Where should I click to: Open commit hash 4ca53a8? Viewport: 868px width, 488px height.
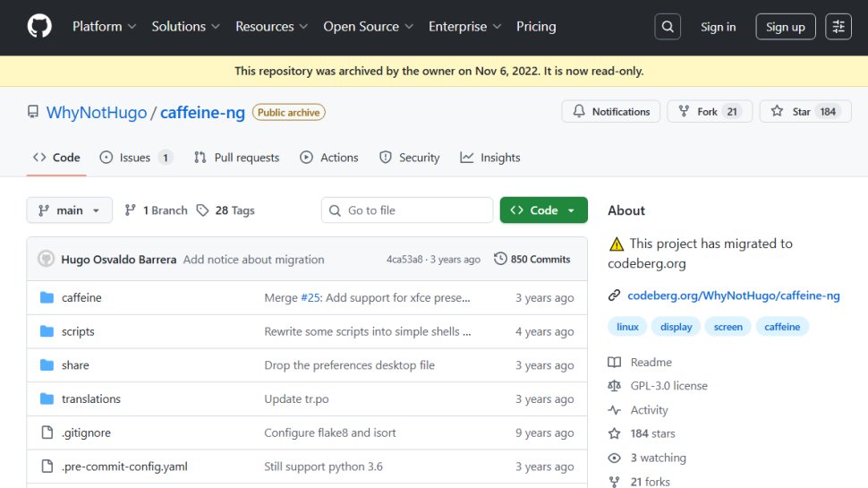(404, 260)
